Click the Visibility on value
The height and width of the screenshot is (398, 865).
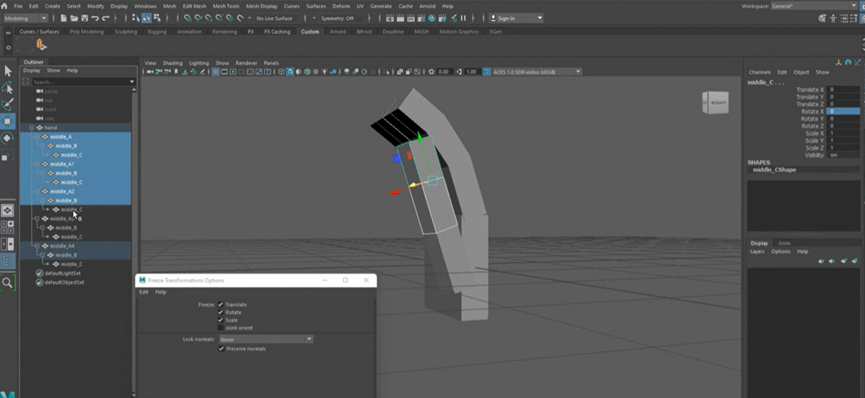point(843,155)
